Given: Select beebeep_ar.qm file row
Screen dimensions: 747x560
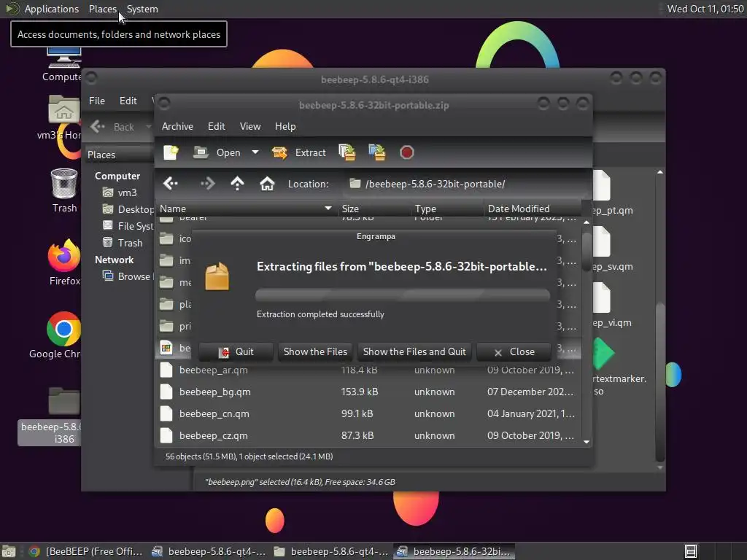Looking at the screenshot, I should point(368,370).
